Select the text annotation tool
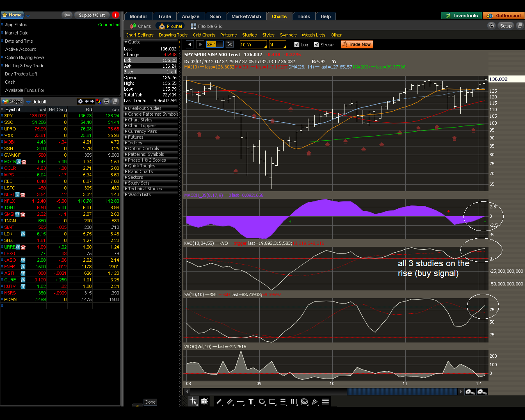Image resolution: width=525 pixels, height=420 pixels. coord(251,402)
